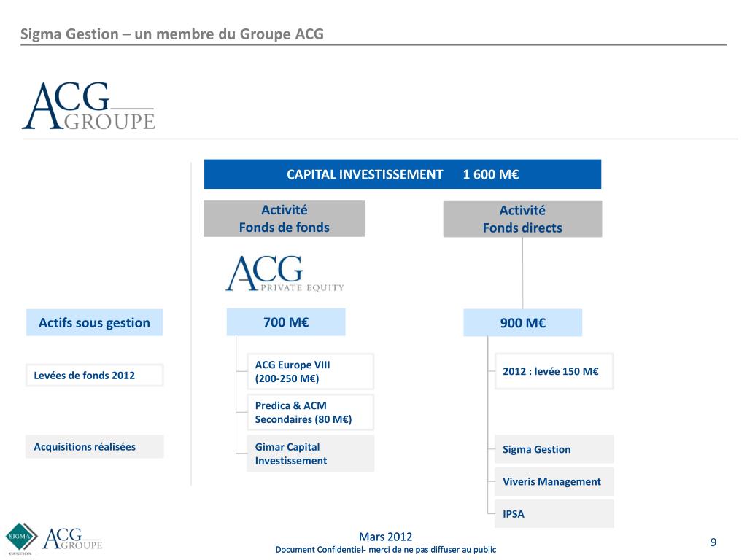The width and height of the screenshot is (747, 560).
Task: Click the 'Mars 2012' footer date
Action: pyautogui.click(x=385, y=537)
